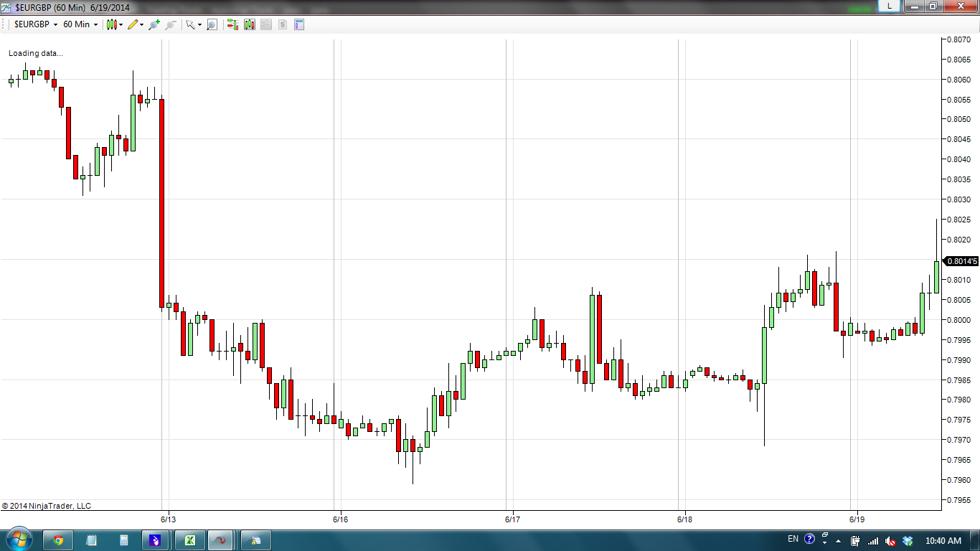The width and height of the screenshot is (980, 551).
Task: Click the 6/16 date label
Action: pos(340,519)
